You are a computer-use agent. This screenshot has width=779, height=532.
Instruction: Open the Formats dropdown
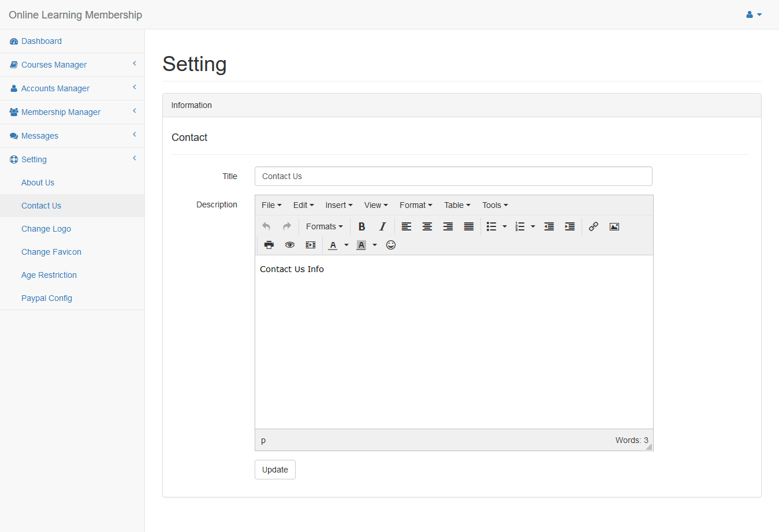(x=324, y=226)
